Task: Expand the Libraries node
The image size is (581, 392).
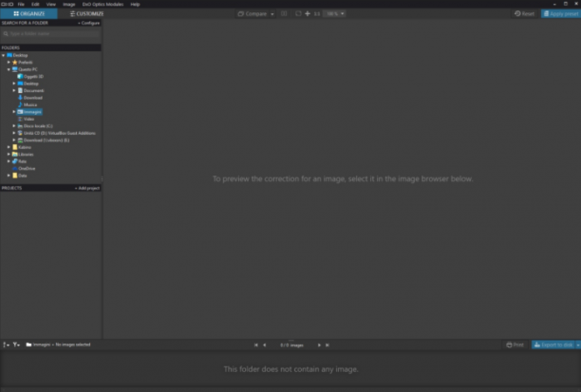Action: coord(9,154)
